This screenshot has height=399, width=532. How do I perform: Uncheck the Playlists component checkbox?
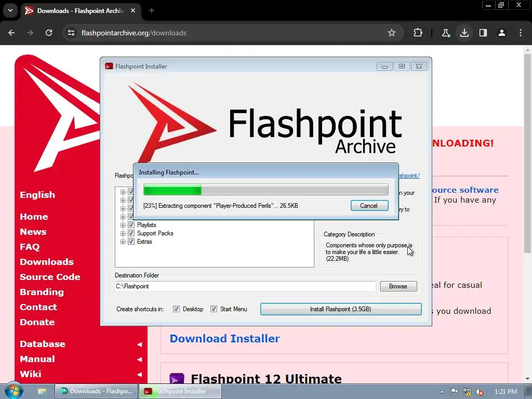pos(131,225)
